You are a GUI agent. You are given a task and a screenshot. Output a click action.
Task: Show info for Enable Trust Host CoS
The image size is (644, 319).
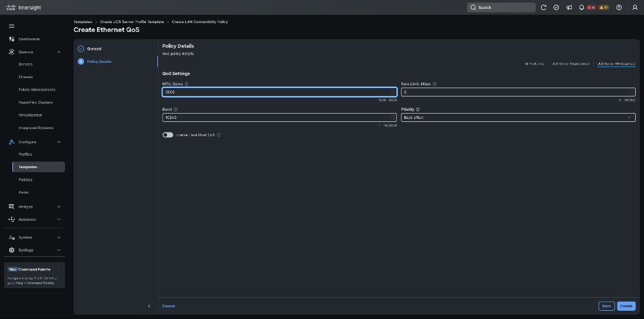[x=218, y=135]
